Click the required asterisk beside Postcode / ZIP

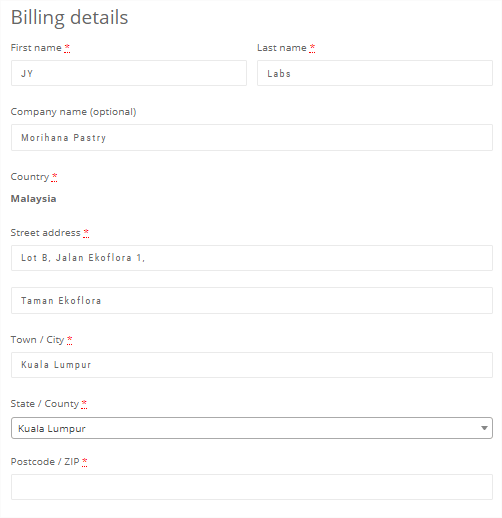(84, 462)
